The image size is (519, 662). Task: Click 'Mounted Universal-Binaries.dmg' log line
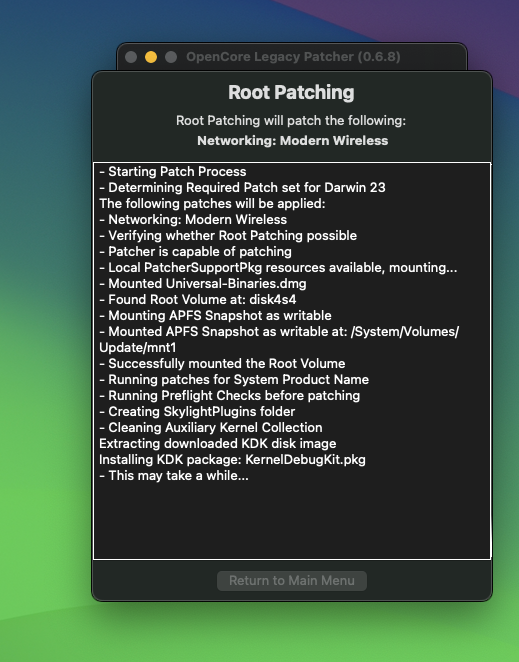203,284
